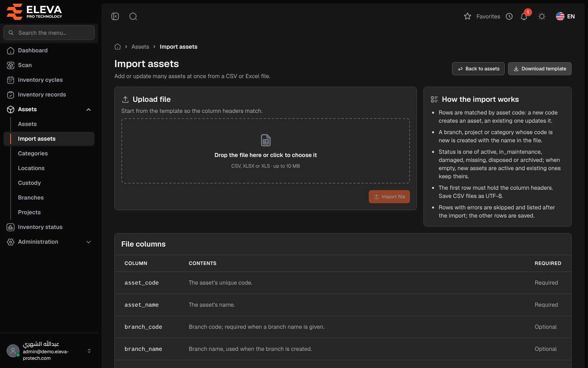The width and height of the screenshot is (588, 368).
Task: Select Import assets sidebar item
Action: (49, 139)
